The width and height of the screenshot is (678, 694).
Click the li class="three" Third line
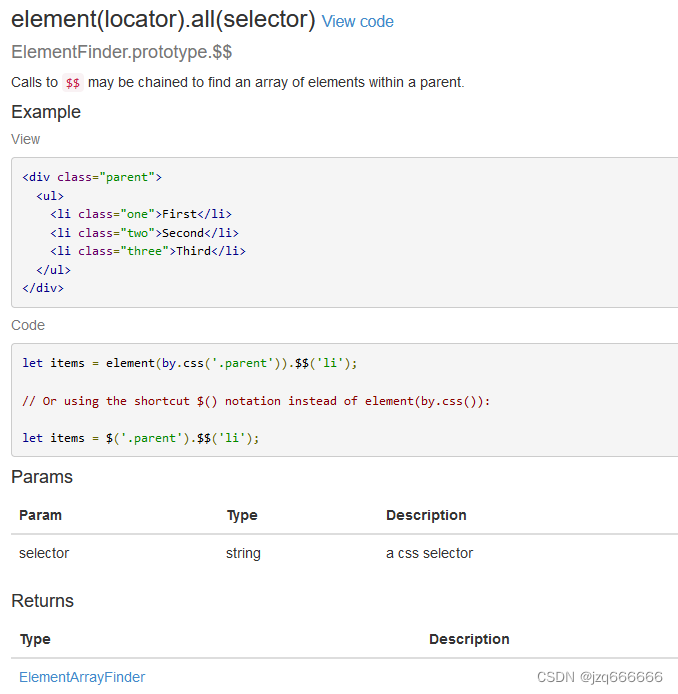tap(148, 251)
